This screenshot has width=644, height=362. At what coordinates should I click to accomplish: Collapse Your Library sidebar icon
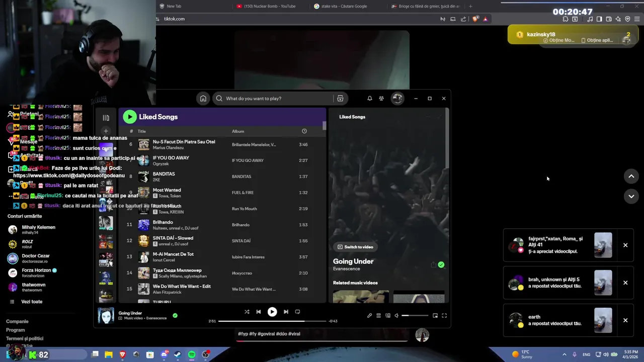pos(106,118)
